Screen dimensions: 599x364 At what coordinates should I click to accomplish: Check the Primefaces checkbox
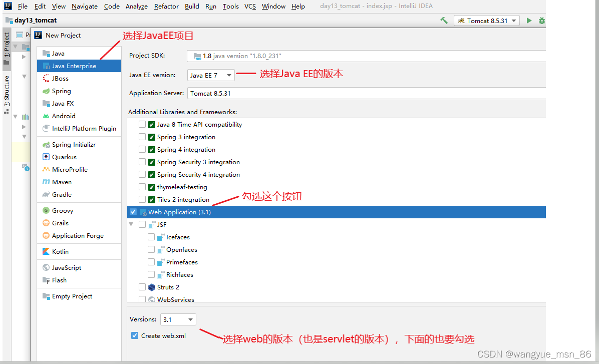click(151, 262)
